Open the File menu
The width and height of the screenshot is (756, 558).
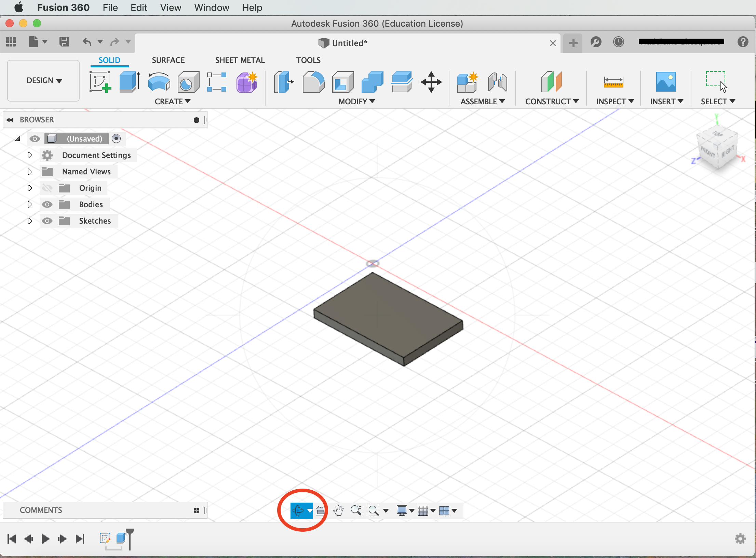tap(110, 8)
